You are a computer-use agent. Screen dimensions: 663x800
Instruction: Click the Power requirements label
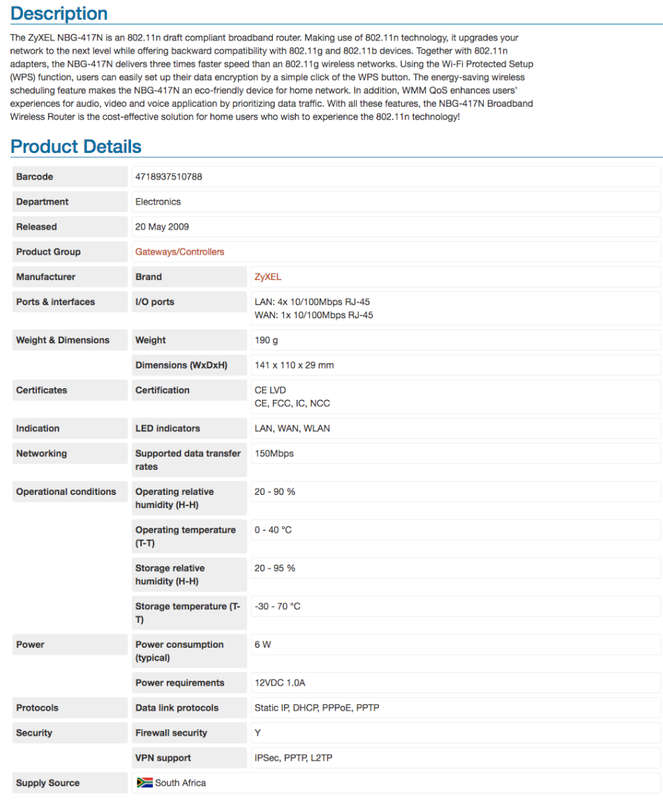click(180, 683)
